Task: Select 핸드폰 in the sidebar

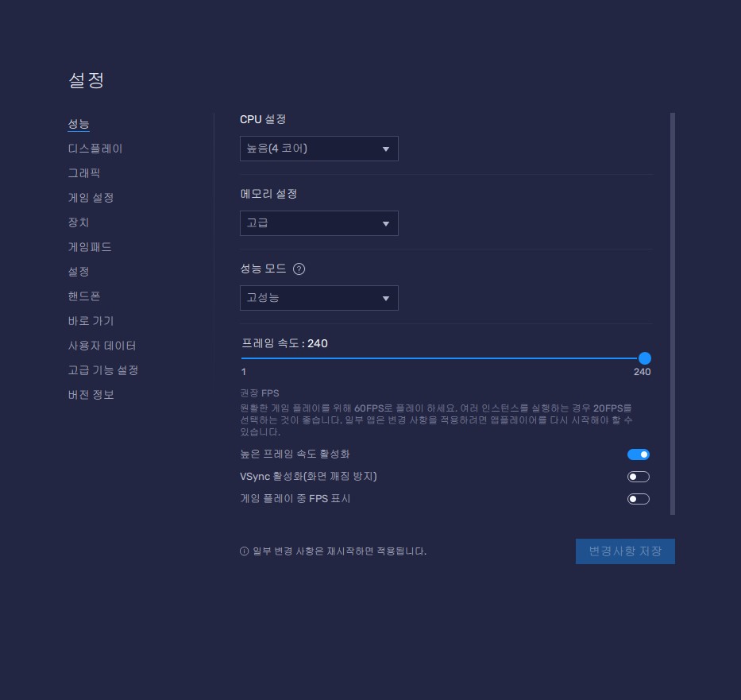Action: coord(84,296)
